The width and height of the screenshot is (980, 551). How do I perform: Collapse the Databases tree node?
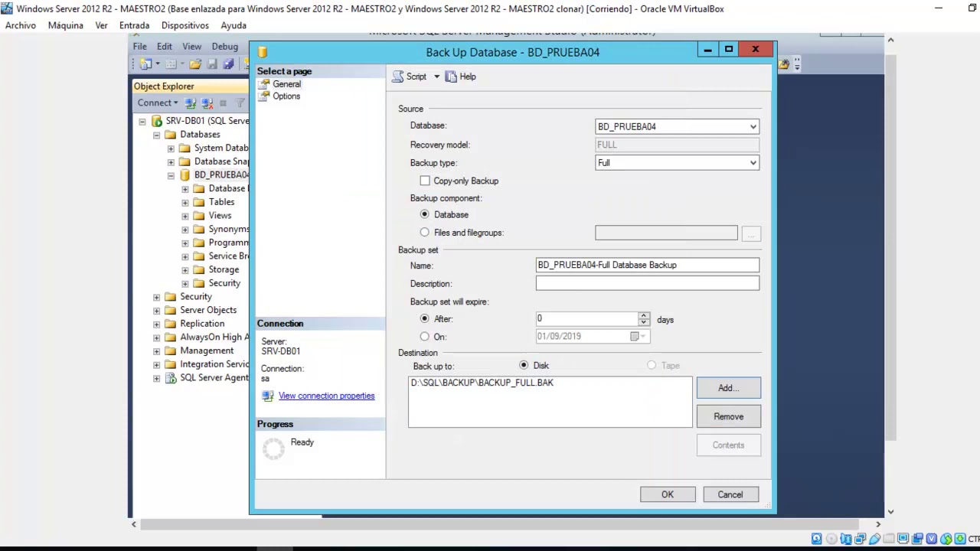(157, 135)
